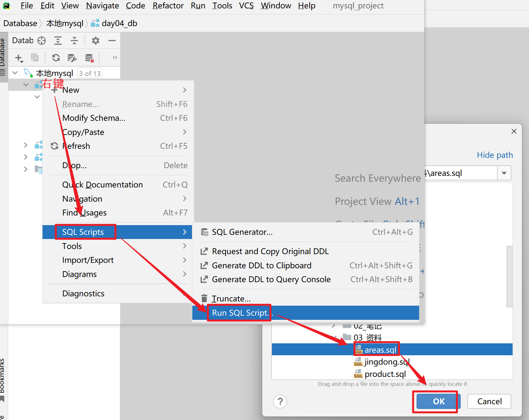Open data source properties wrench icon

[72, 58]
